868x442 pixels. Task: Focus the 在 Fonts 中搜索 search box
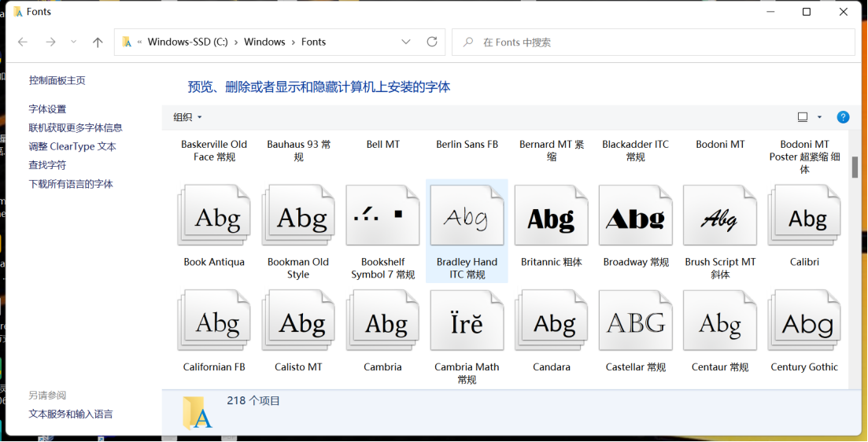click(x=653, y=42)
